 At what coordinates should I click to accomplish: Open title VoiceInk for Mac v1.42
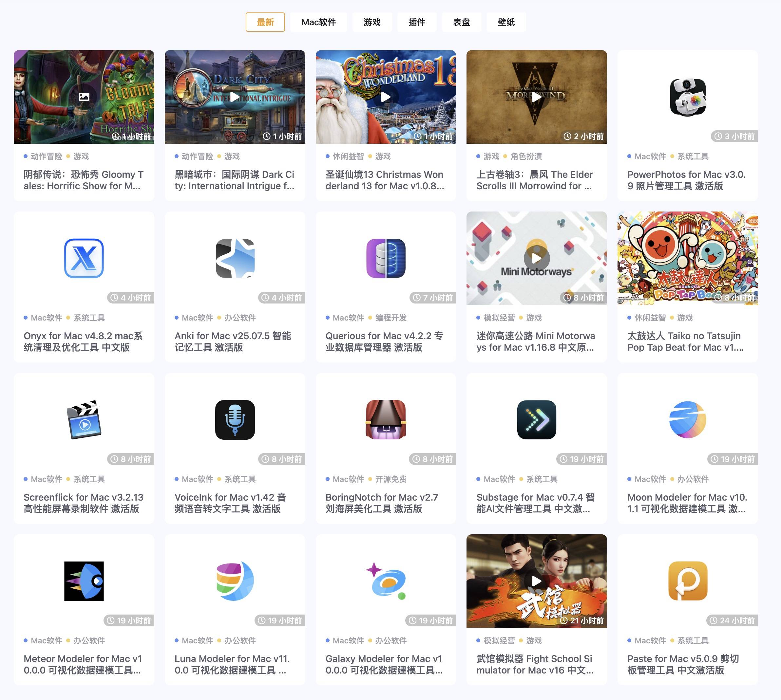coord(231,503)
